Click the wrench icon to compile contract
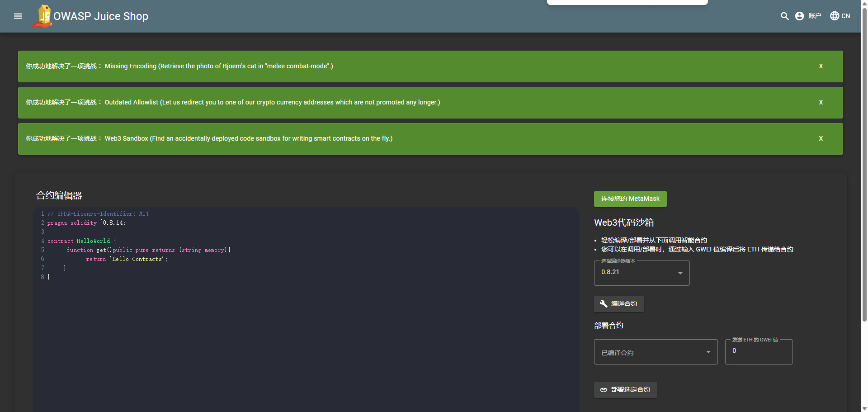 point(604,304)
